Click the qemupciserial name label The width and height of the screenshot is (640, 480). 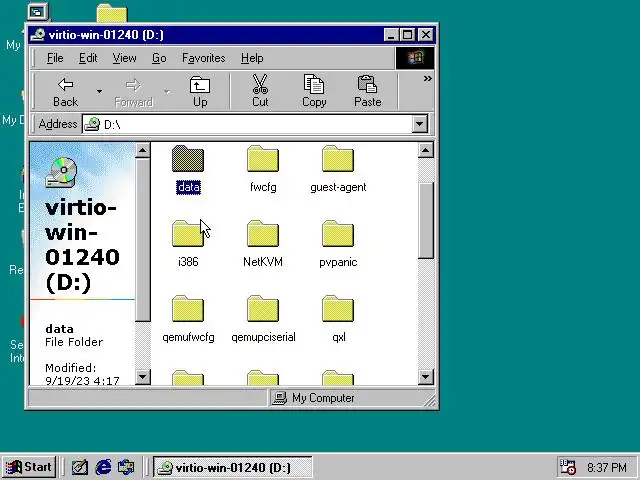point(263,337)
